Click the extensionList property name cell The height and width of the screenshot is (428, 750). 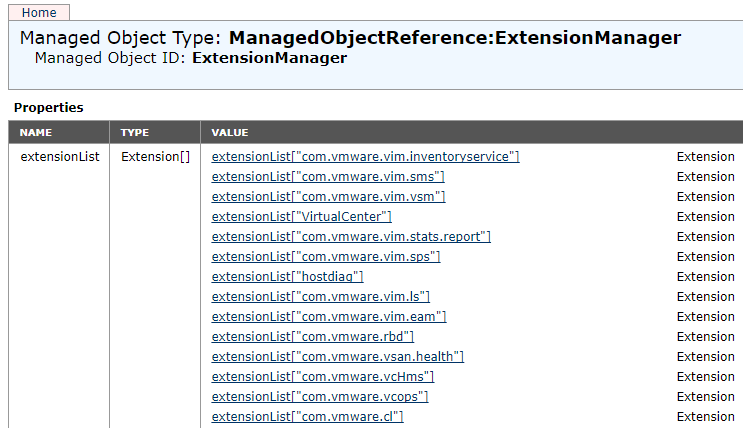(x=60, y=157)
